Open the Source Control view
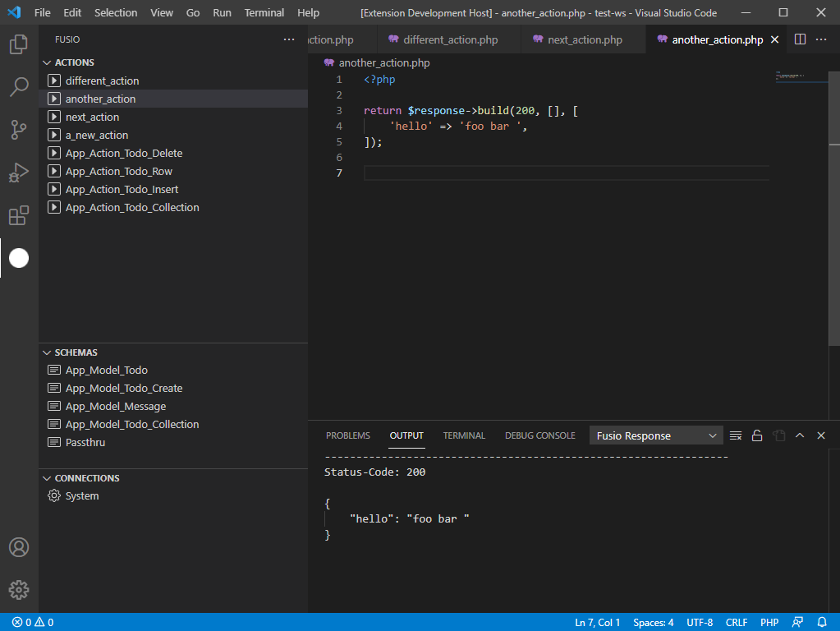The image size is (840, 631). click(x=19, y=129)
